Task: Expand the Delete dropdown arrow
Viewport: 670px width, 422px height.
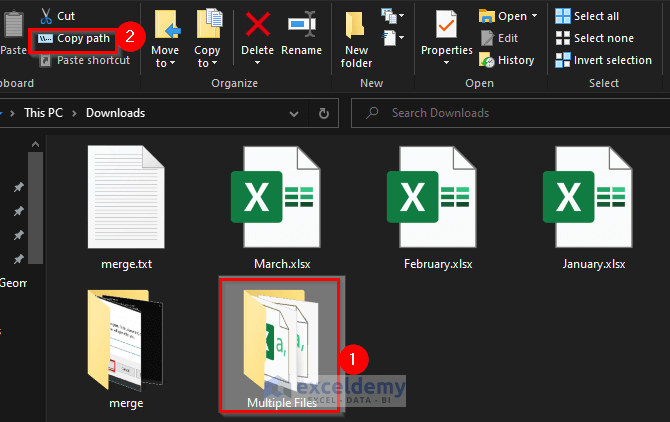Action: 257,63
